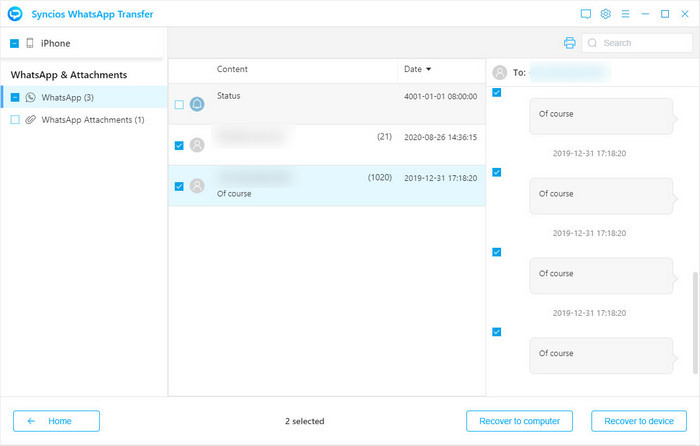
Task: Minimize the Syncios window
Action: pyautogui.click(x=645, y=14)
